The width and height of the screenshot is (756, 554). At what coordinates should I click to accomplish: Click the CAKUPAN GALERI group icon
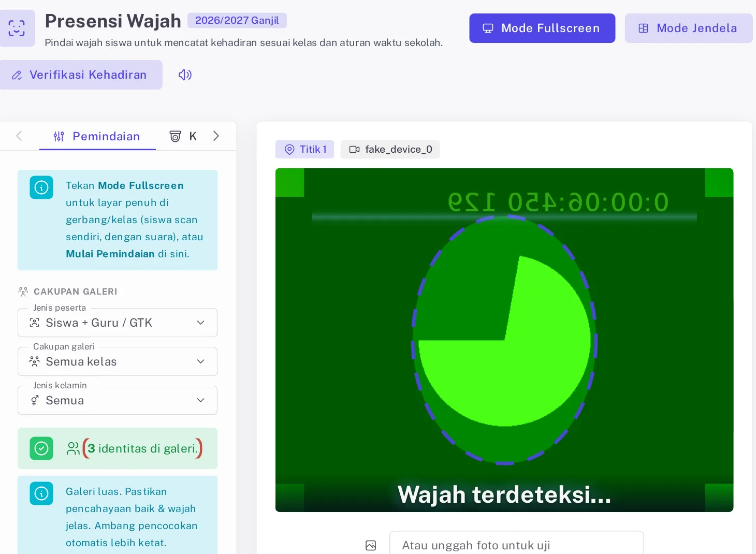(23, 291)
